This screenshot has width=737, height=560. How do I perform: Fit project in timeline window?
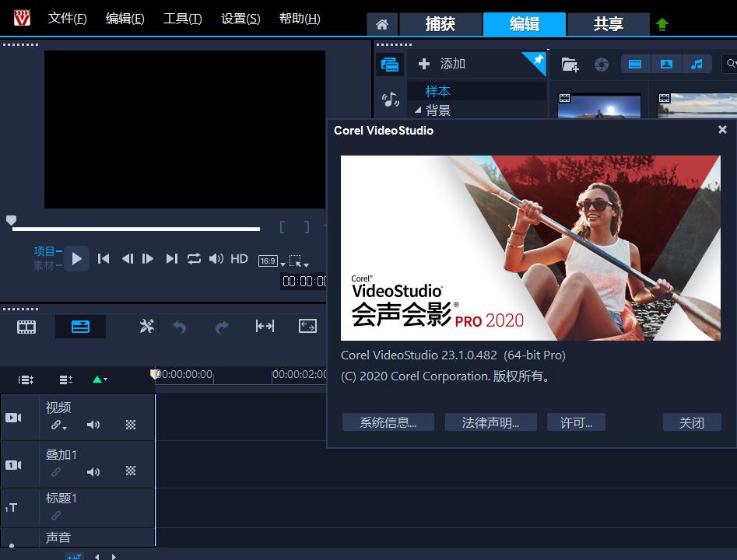pyautogui.click(x=307, y=326)
